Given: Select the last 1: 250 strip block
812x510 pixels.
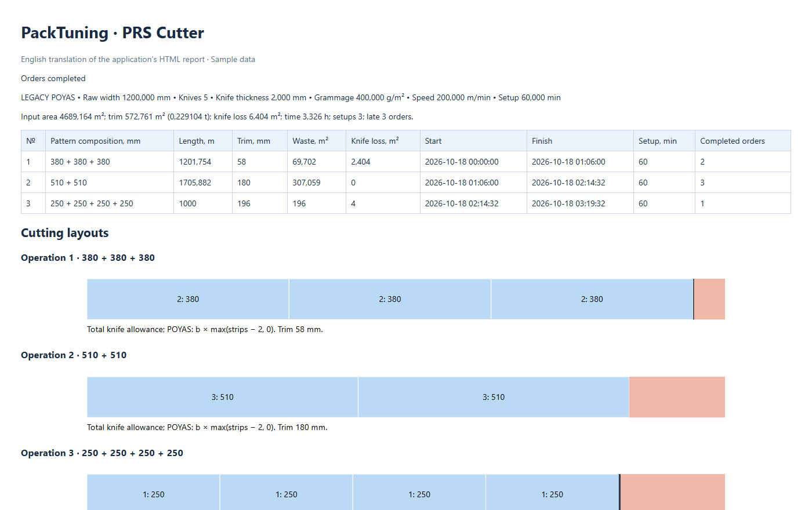Looking at the screenshot, I should 552,494.
